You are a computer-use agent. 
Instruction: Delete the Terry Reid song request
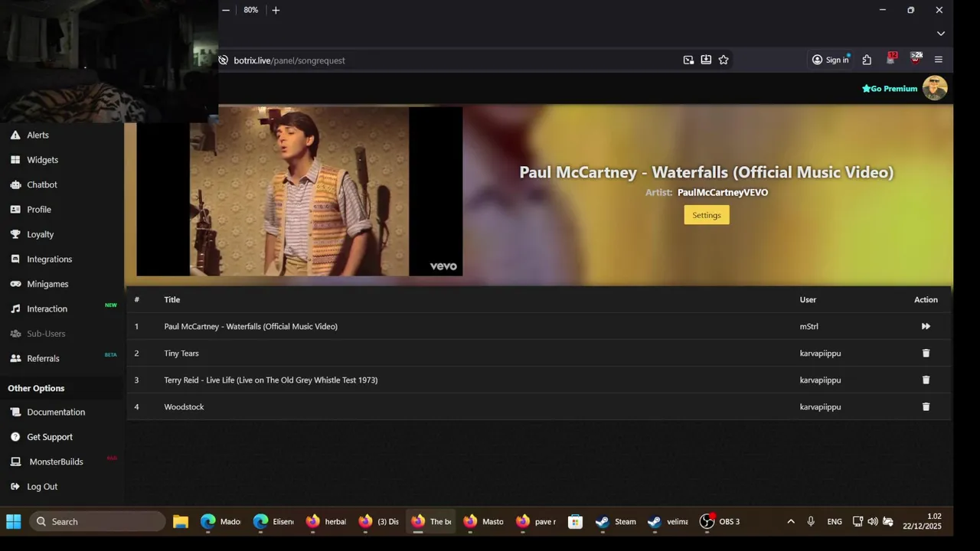(926, 380)
